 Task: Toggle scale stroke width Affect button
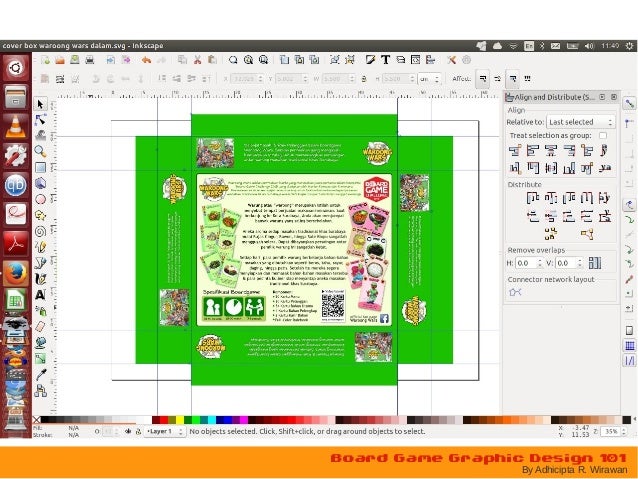pyautogui.click(x=483, y=79)
